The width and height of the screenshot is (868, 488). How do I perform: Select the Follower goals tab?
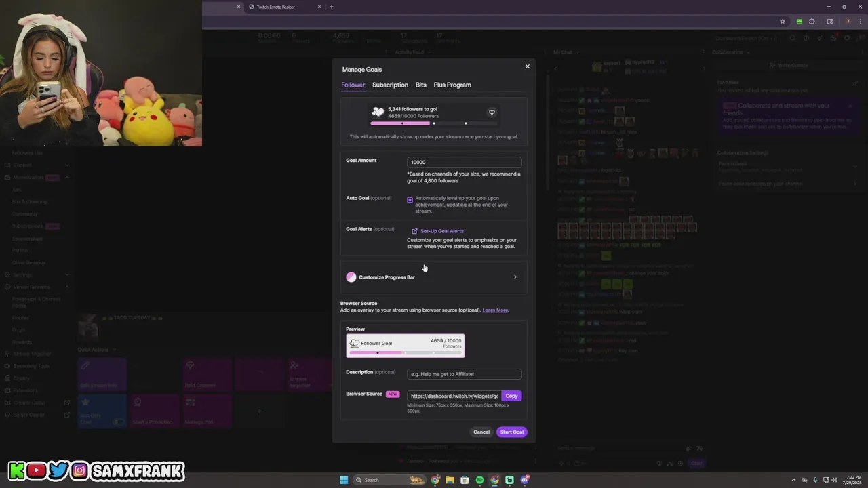coord(353,85)
